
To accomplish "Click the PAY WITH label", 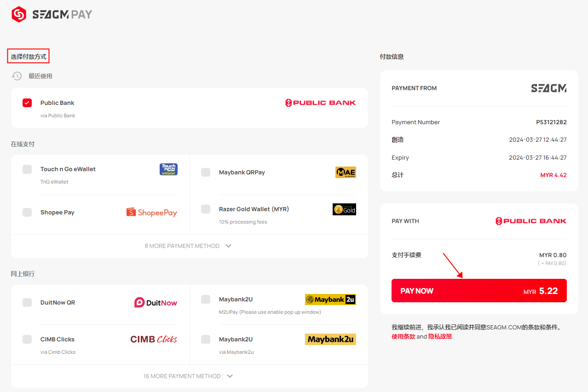I will point(405,221).
